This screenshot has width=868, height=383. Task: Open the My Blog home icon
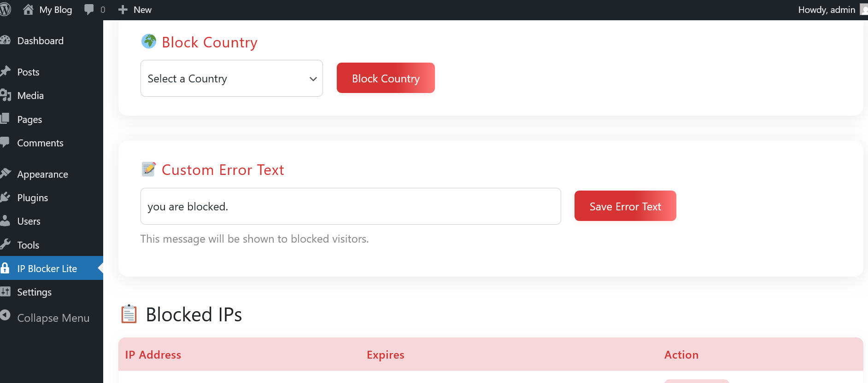click(28, 10)
